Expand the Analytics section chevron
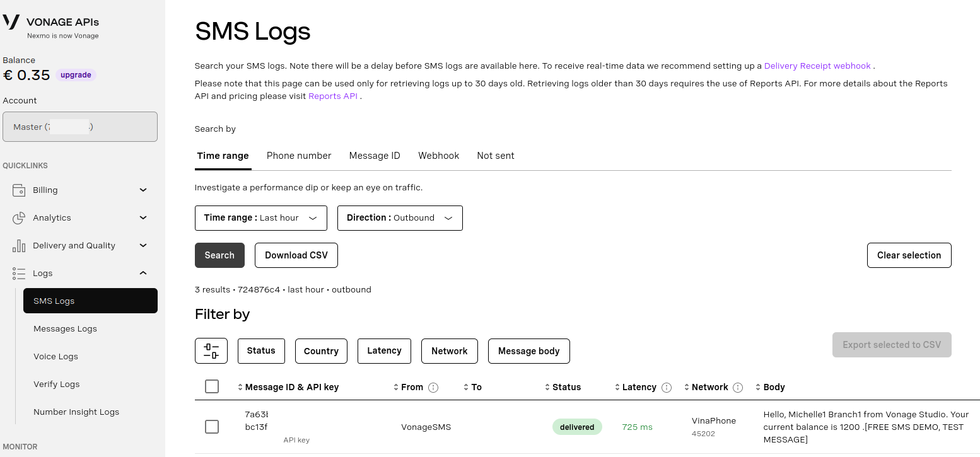The image size is (980, 457). tap(143, 217)
